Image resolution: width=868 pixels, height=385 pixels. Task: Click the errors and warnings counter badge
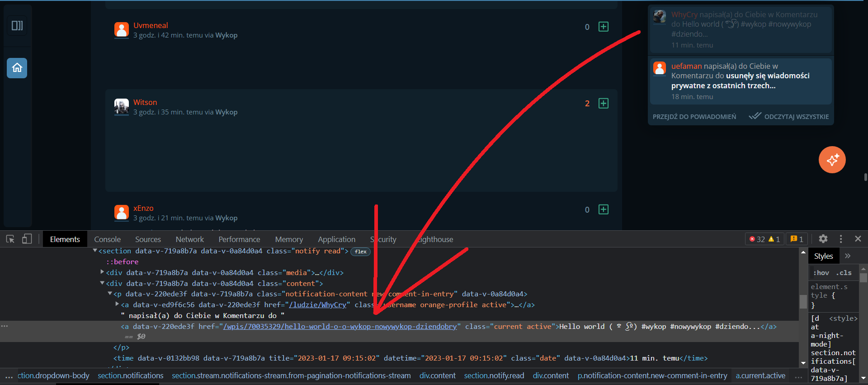[764, 239]
